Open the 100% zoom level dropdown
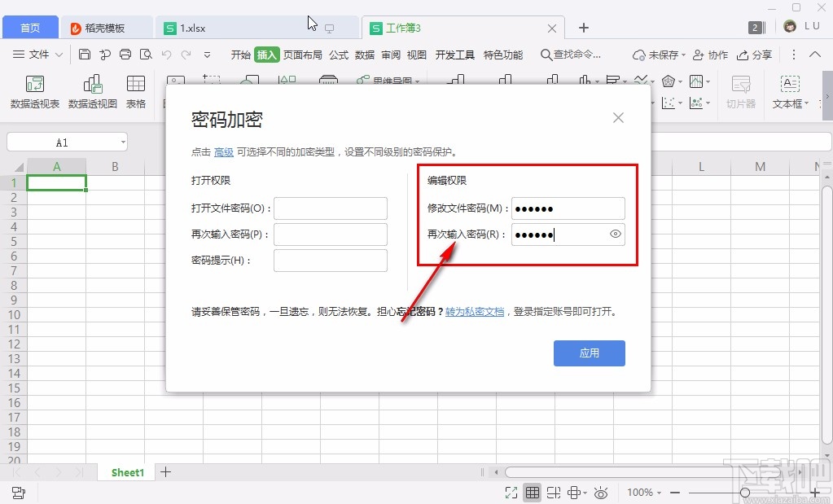 (642, 492)
